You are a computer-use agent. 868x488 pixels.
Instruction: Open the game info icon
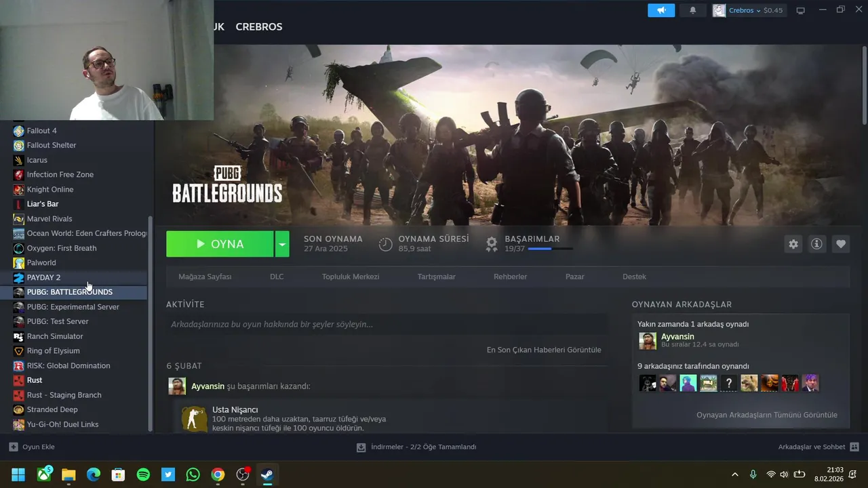[x=816, y=244]
